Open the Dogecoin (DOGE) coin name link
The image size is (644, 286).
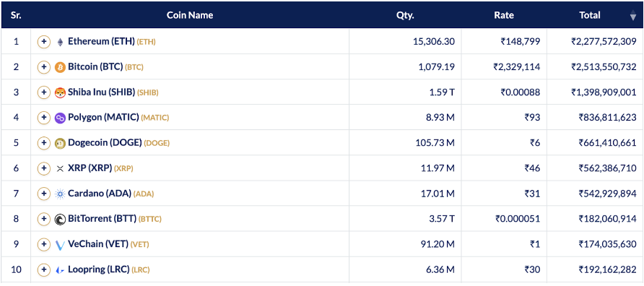click(x=105, y=143)
